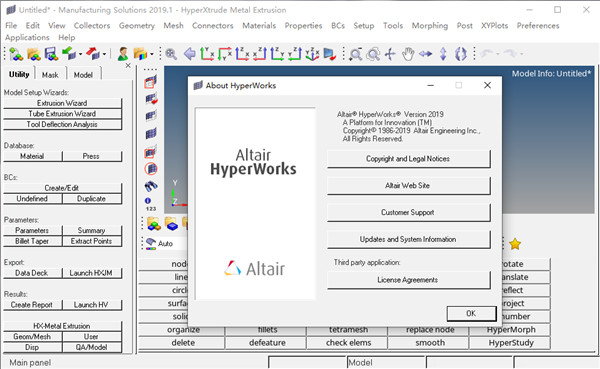Click the defeature panel button
The height and width of the screenshot is (369, 600).
pos(267,343)
